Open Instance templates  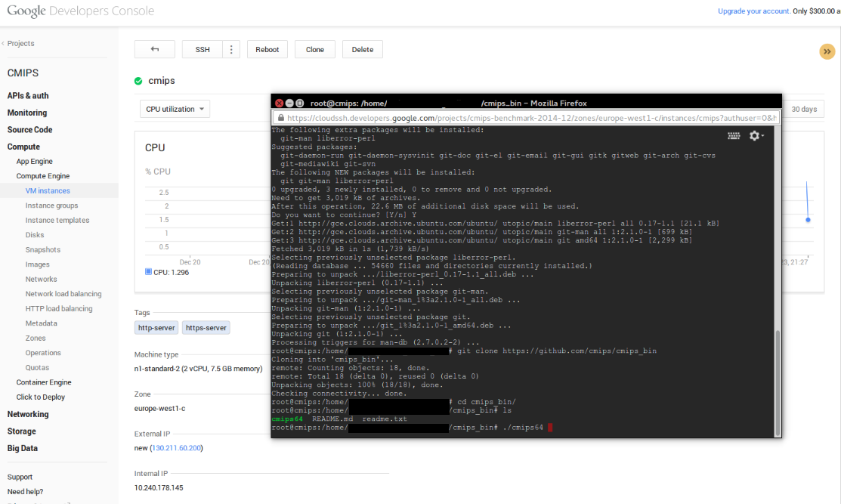pyautogui.click(x=57, y=221)
